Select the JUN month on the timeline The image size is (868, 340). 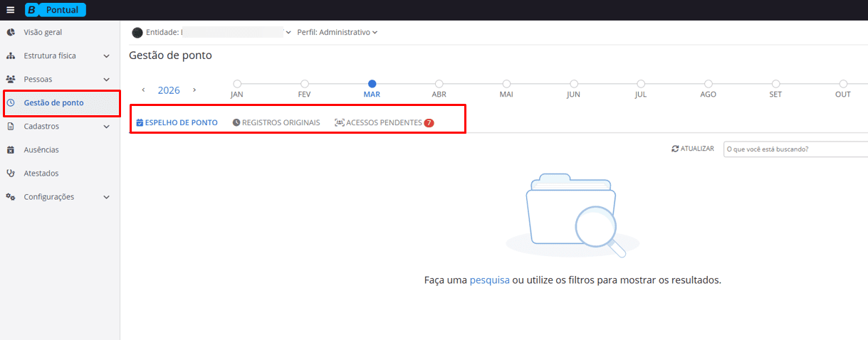[x=573, y=84]
